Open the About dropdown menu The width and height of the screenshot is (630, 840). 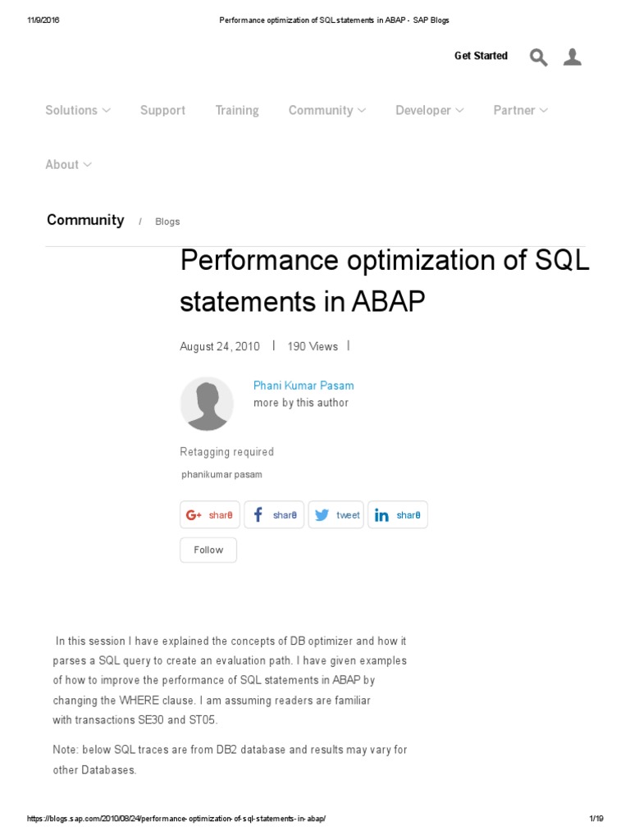tap(68, 164)
